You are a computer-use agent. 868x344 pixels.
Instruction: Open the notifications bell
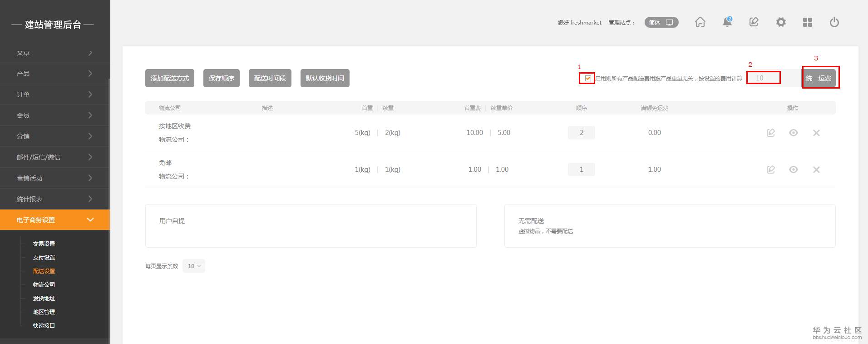click(x=727, y=22)
